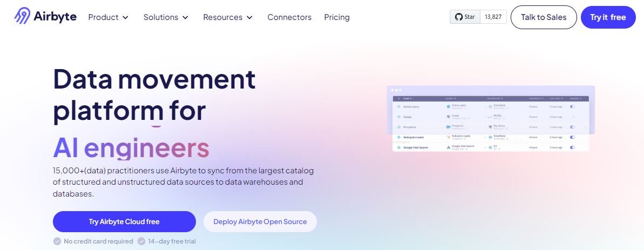Click the S3 destination icon
Image resolution: width=644 pixels, height=250 pixels.
[490, 147]
